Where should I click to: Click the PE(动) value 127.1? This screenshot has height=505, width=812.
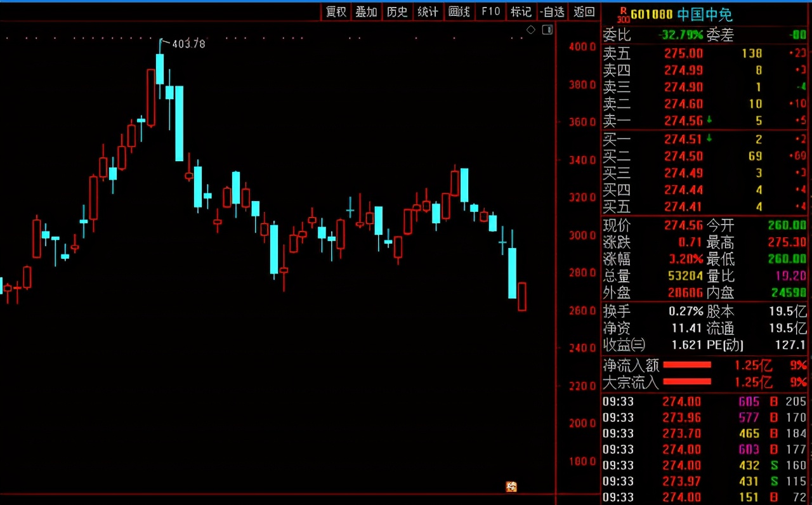pos(790,345)
